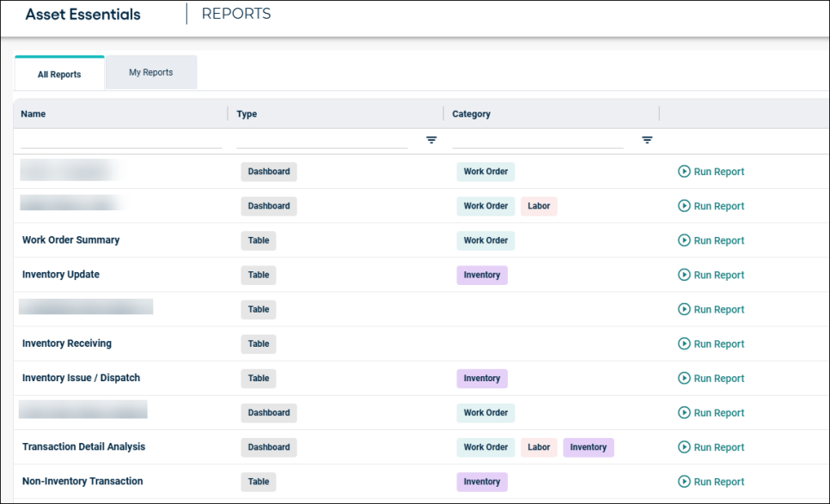Run the Inventory Receiving report
Image resolution: width=830 pixels, height=504 pixels.
pos(711,343)
